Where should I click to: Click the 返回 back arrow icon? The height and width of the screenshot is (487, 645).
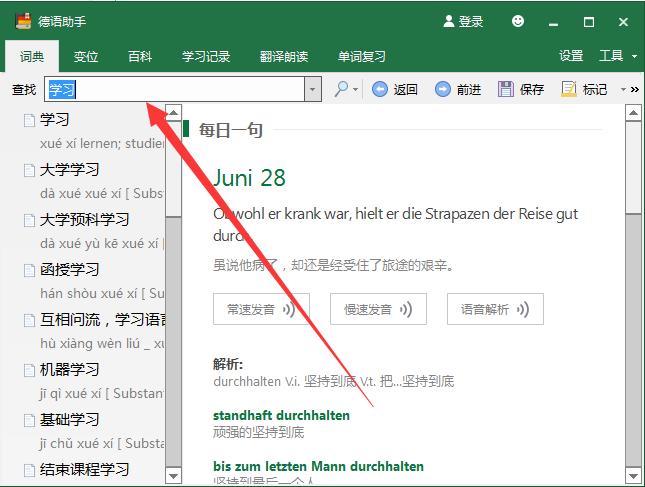[x=380, y=89]
